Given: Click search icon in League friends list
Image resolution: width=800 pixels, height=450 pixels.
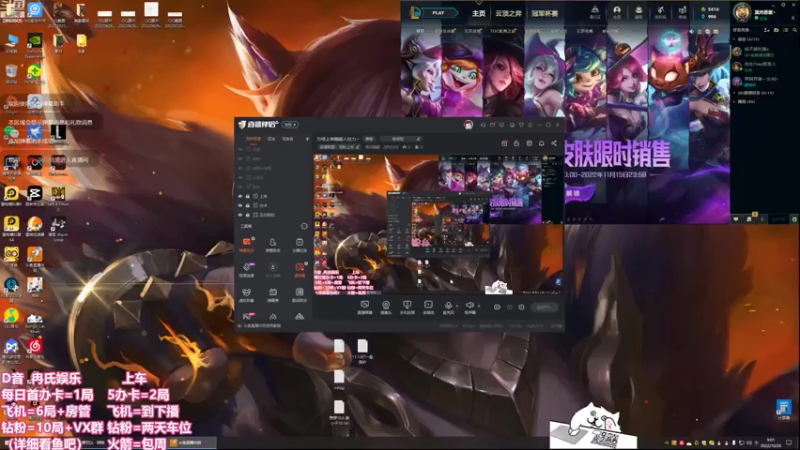Looking at the screenshot, I should click(794, 31).
